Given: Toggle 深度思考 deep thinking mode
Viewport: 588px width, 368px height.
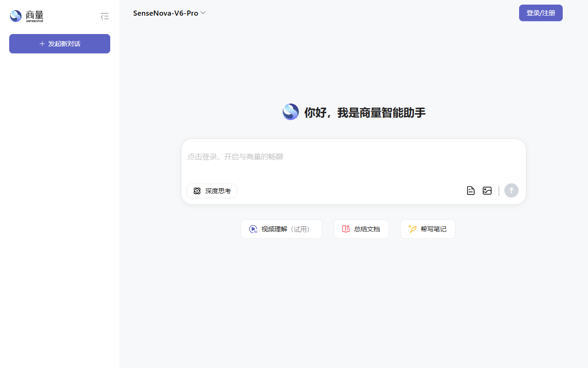Looking at the screenshot, I should (x=212, y=191).
